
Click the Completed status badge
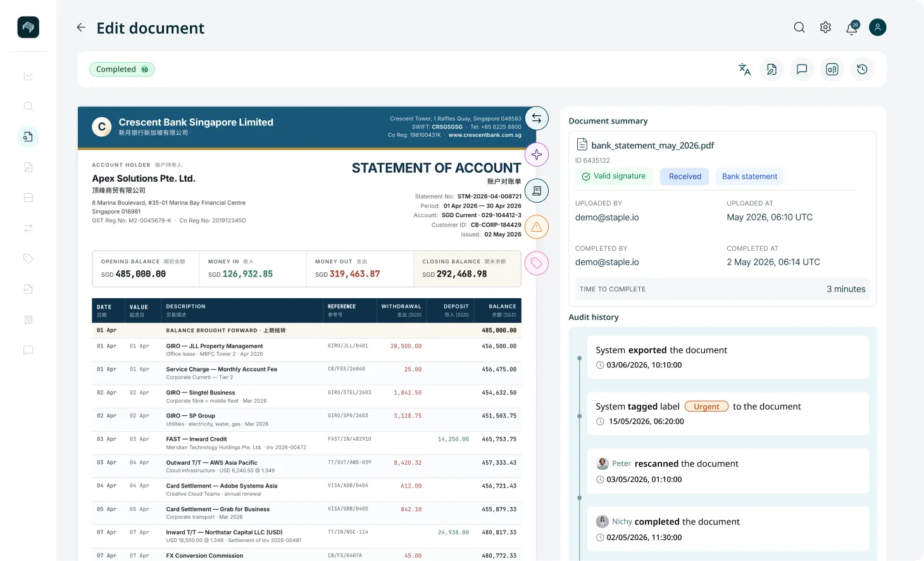(x=122, y=69)
